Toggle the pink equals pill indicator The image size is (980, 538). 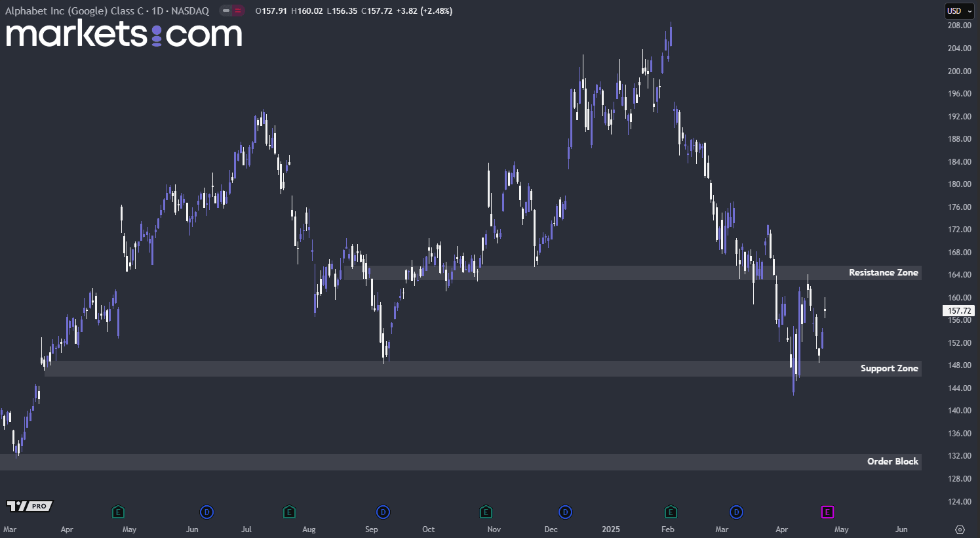point(238,10)
